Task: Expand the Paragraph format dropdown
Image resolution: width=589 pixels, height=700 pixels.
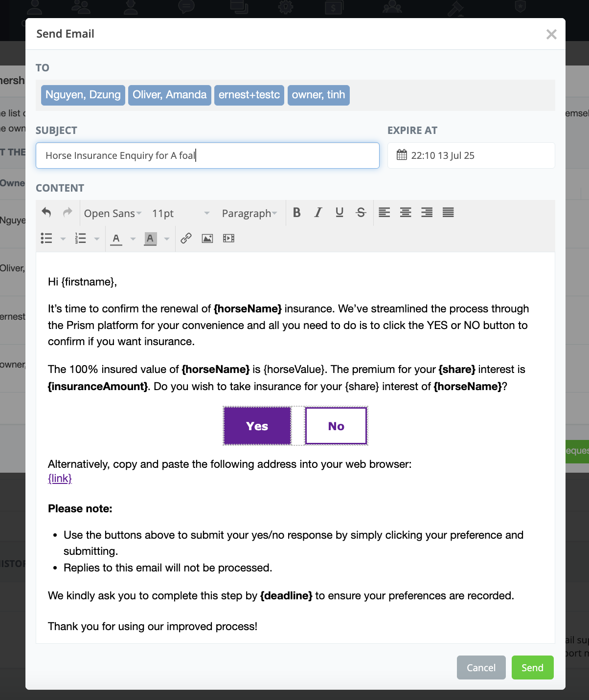Action: click(249, 214)
